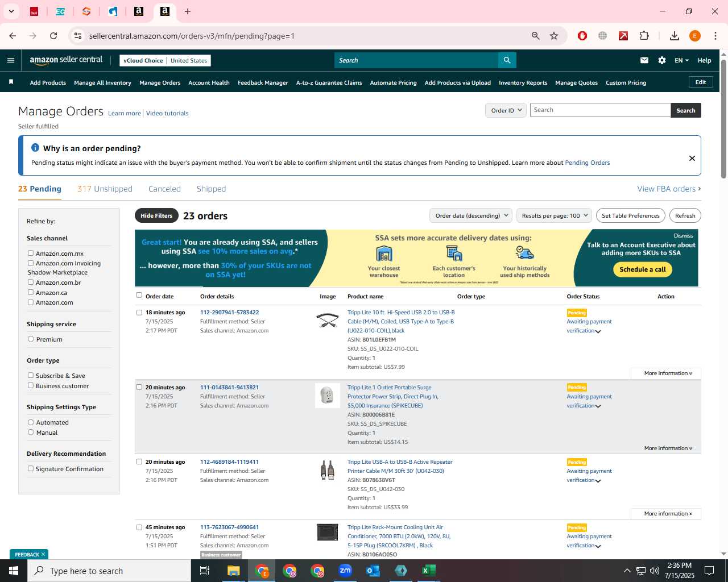728x582 pixels.
Task: Select the Premium shipping service radio
Action: 31,339
